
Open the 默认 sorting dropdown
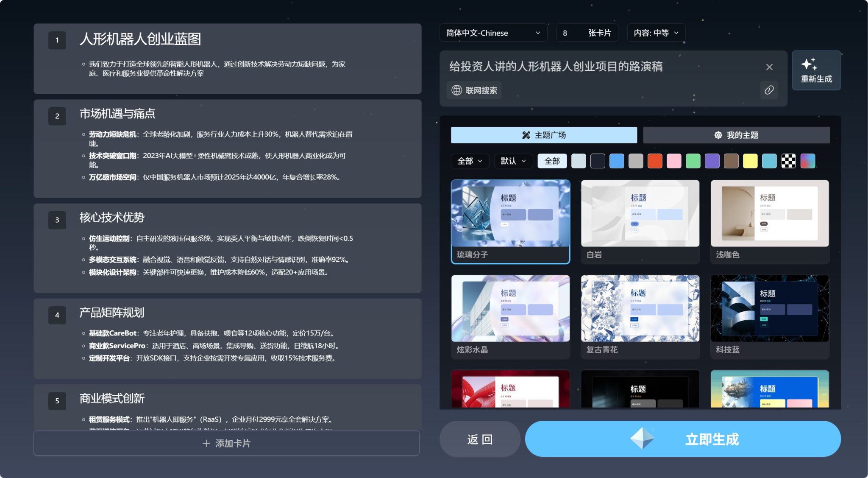pyautogui.click(x=513, y=161)
